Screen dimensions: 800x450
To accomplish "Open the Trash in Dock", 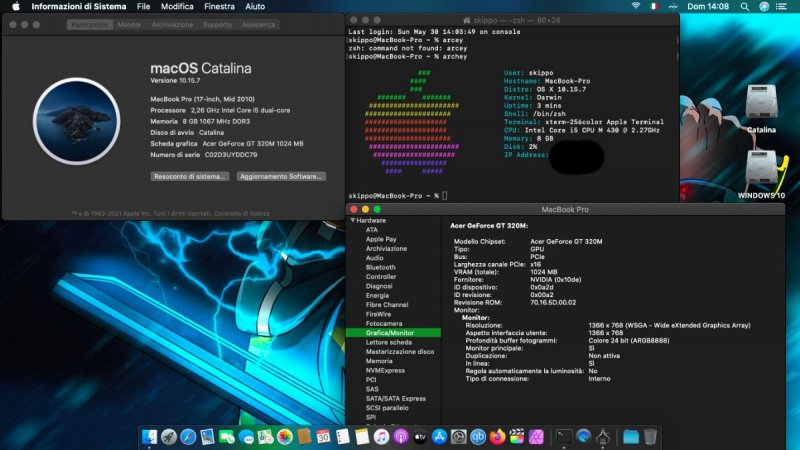I will [x=650, y=437].
